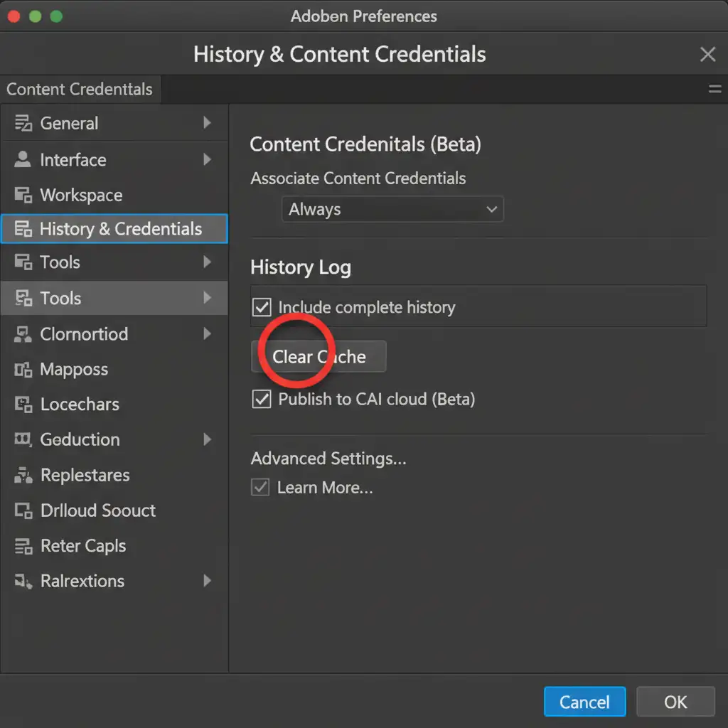This screenshot has height=728, width=728.
Task: Select the Content Credentials tab
Action: coord(80,90)
